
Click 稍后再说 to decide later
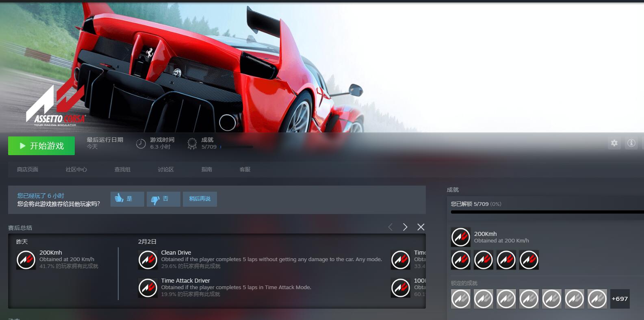pyautogui.click(x=200, y=199)
